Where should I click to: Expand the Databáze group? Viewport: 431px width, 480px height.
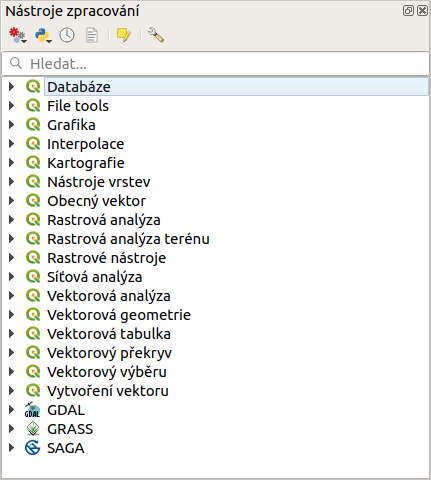[x=11, y=87]
